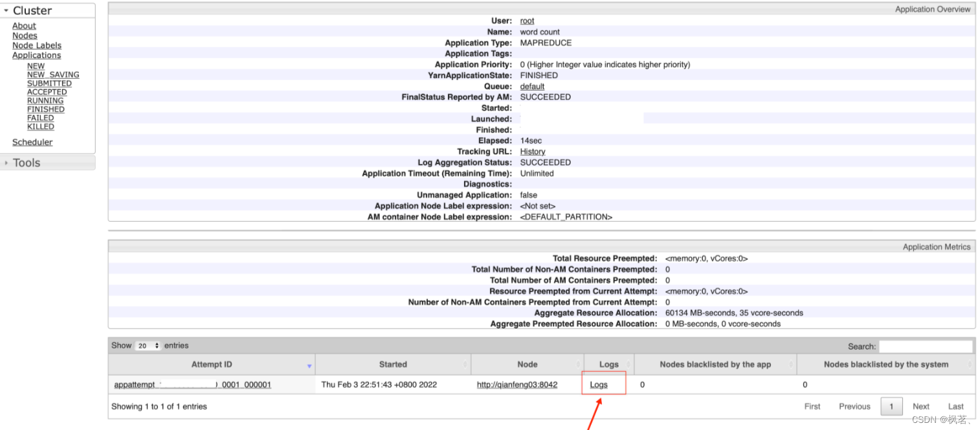Viewport: 980px width, 430px height.
Task: Open the History tracking URL
Action: 532,151
